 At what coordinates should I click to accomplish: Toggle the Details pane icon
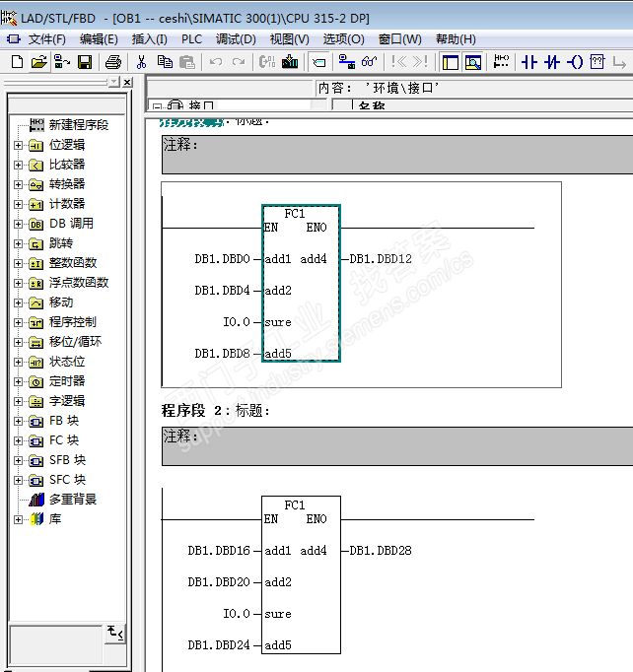click(473, 63)
